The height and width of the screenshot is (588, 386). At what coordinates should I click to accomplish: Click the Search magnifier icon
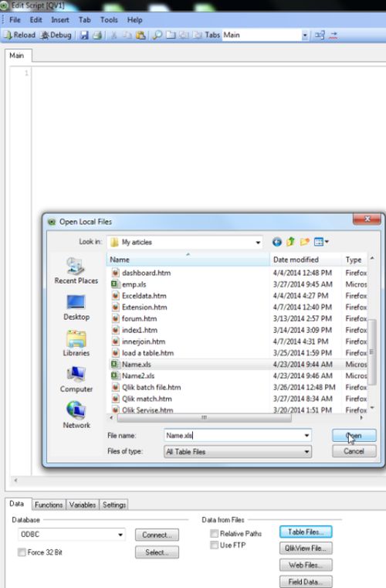pyautogui.click(x=157, y=35)
